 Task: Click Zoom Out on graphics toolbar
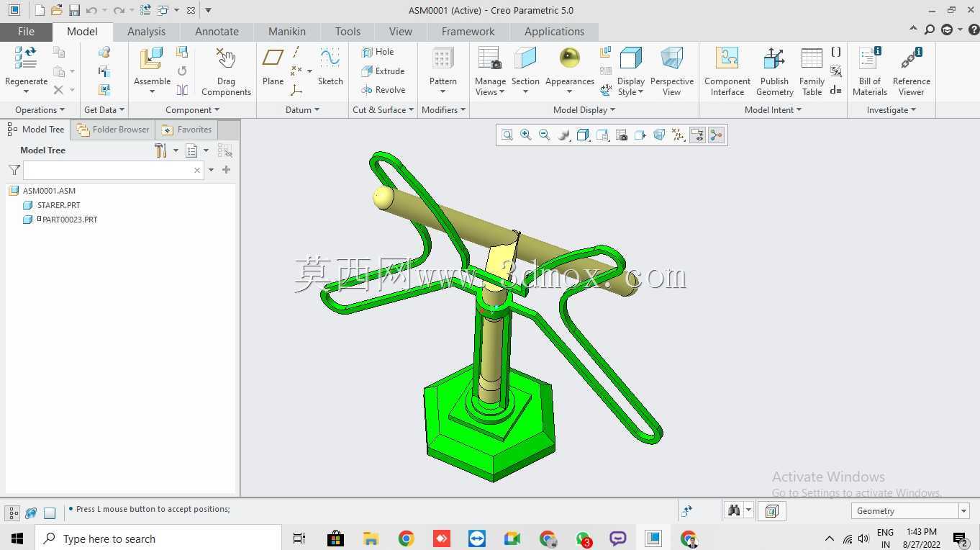click(545, 135)
